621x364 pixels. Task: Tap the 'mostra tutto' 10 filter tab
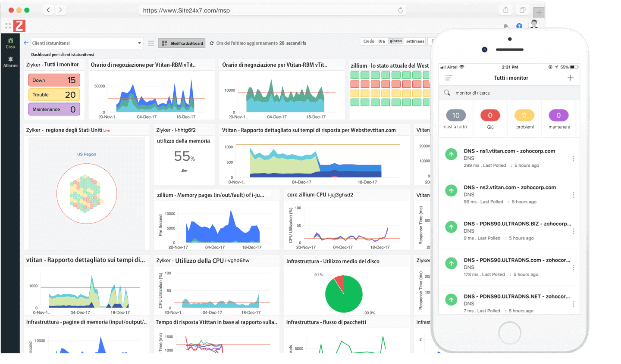tap(455, 115)
